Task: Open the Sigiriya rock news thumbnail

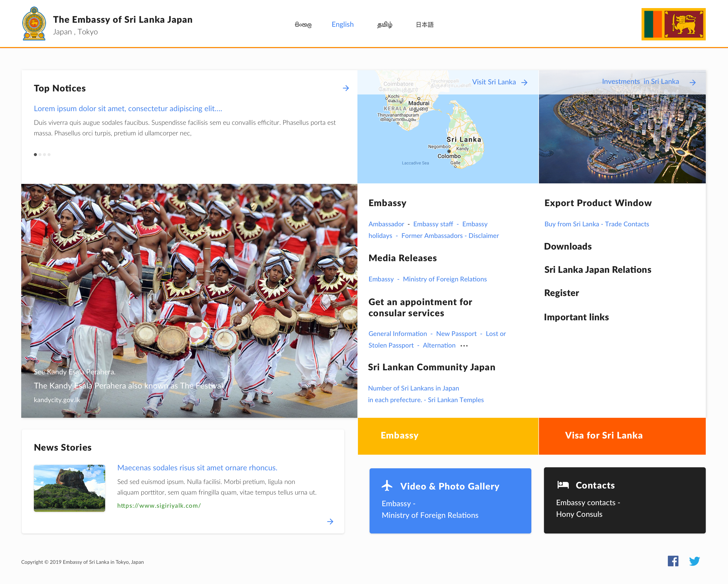Action: tap(70, 488)
